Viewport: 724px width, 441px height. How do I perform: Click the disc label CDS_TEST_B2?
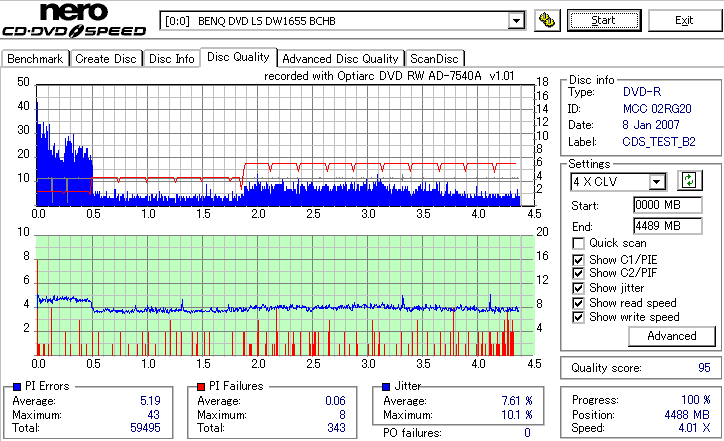point(659,142)
